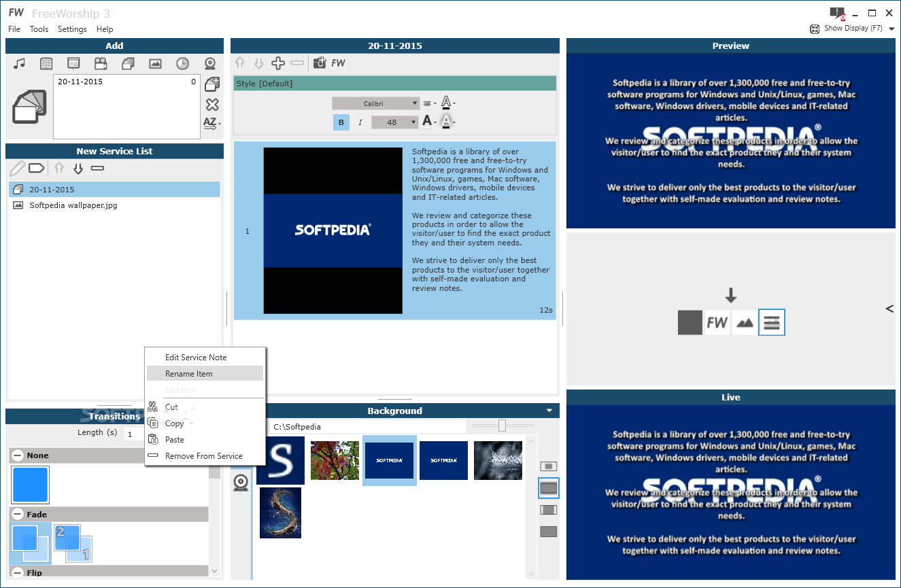Move service item up
The height and width of the screenshot is (588, 901).
[x=59, y=168]
